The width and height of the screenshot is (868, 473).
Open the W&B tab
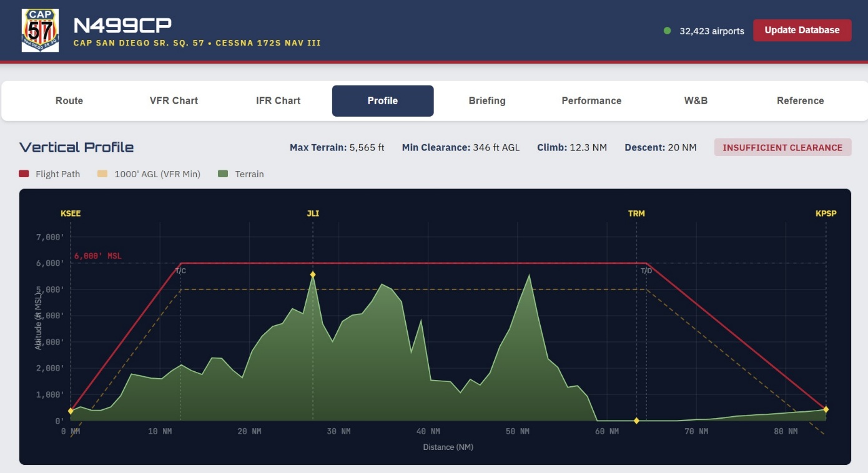(x=696, y=100)
